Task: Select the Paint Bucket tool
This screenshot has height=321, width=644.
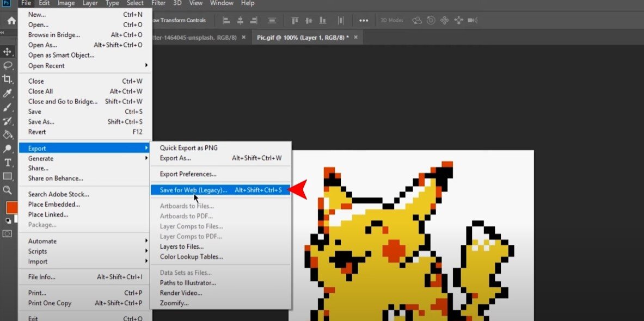Action: click(8, 134)
